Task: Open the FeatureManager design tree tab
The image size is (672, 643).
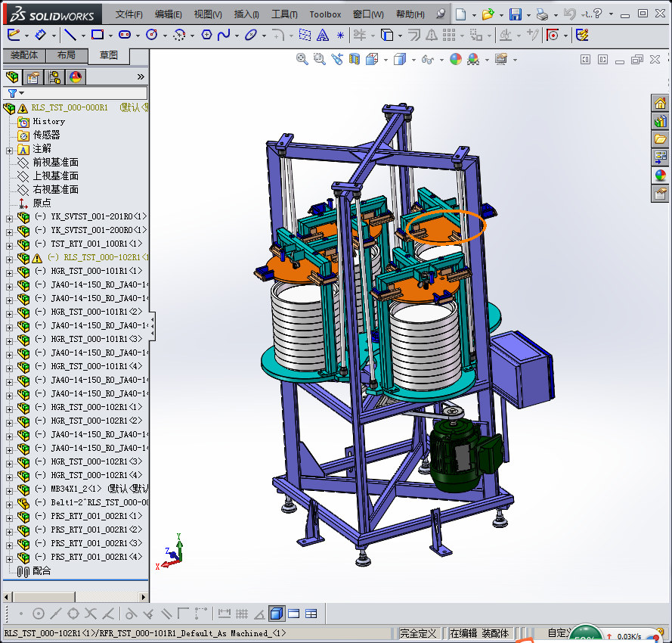Action: tap(12, 77)
